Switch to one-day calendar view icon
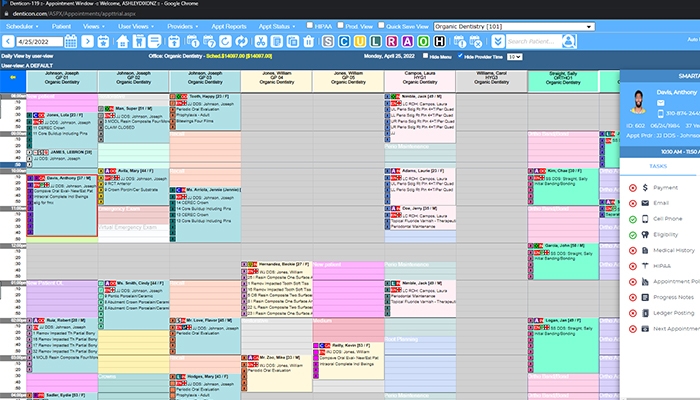This screenshot has height=400, width=700. pyautogui.click(x=193, y=42)
